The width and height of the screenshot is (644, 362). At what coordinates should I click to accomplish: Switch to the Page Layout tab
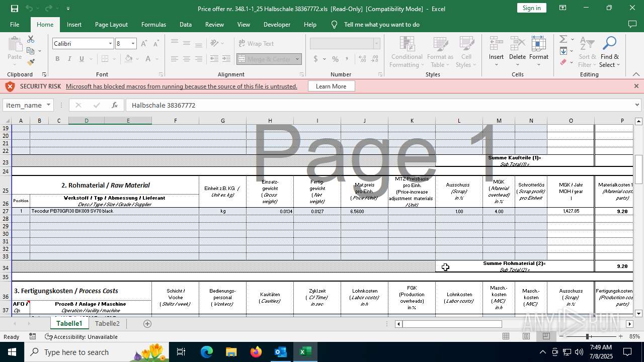[x=111, y=25]
